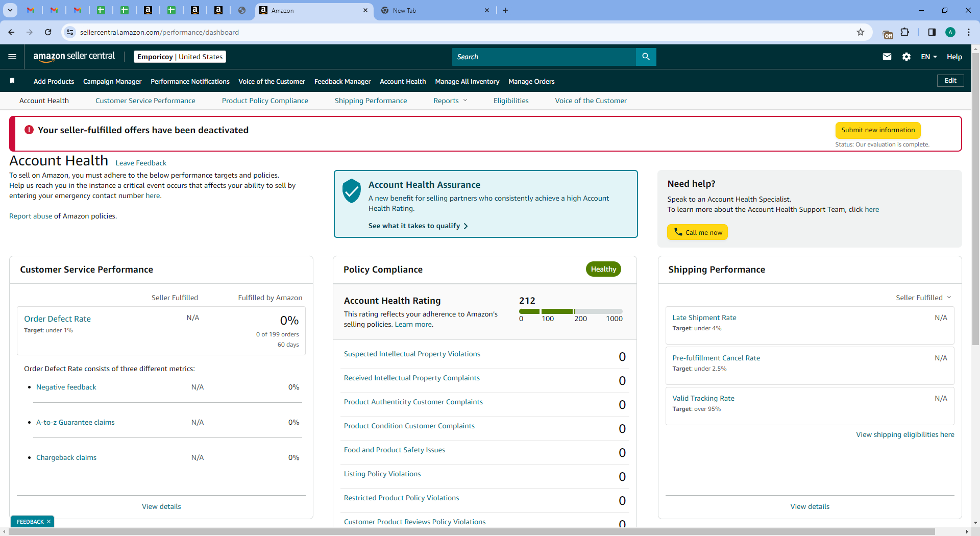The height and width of the screenshot is (536, 980).
Task: Expand the Reports dropdown menu
Action: [450, 101]
